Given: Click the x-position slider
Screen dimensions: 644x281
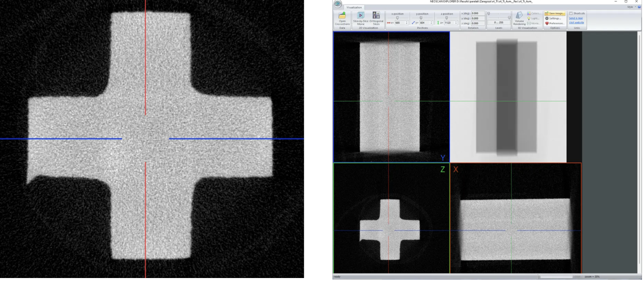Looking at the screenshot, I should [x=398, y=18].
